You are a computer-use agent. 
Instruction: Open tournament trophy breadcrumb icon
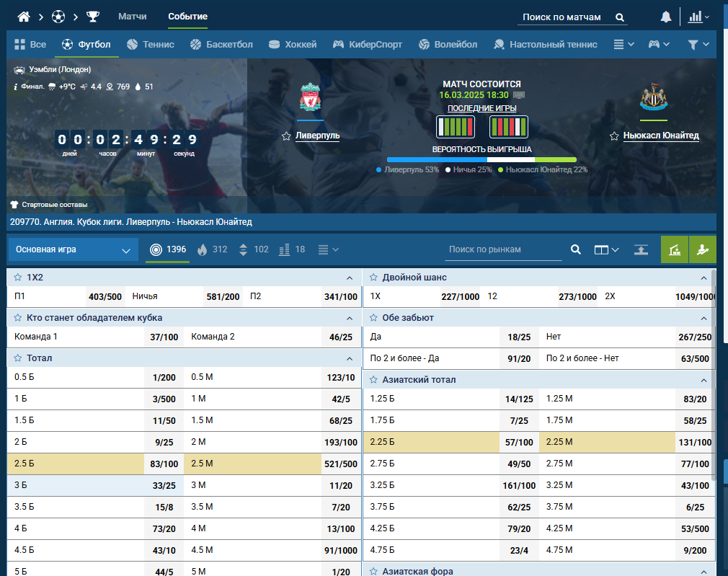[93, 17]
